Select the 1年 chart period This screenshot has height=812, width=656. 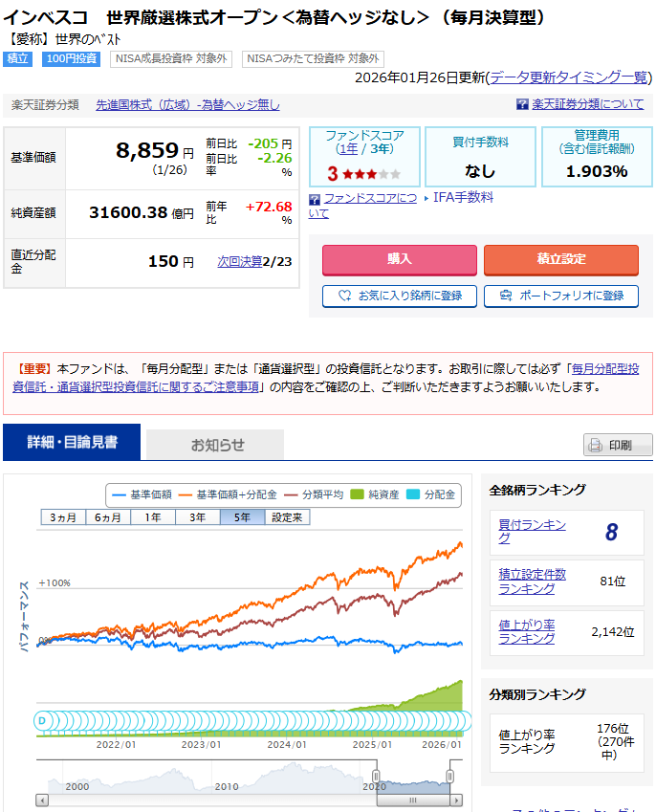pyautogui.click(x=153, y=517)
